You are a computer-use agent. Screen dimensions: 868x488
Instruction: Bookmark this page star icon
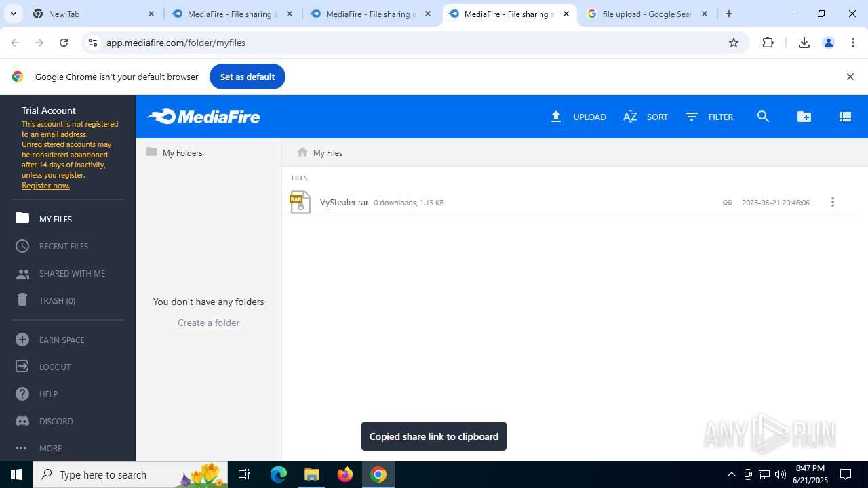[x=733, y=43]
